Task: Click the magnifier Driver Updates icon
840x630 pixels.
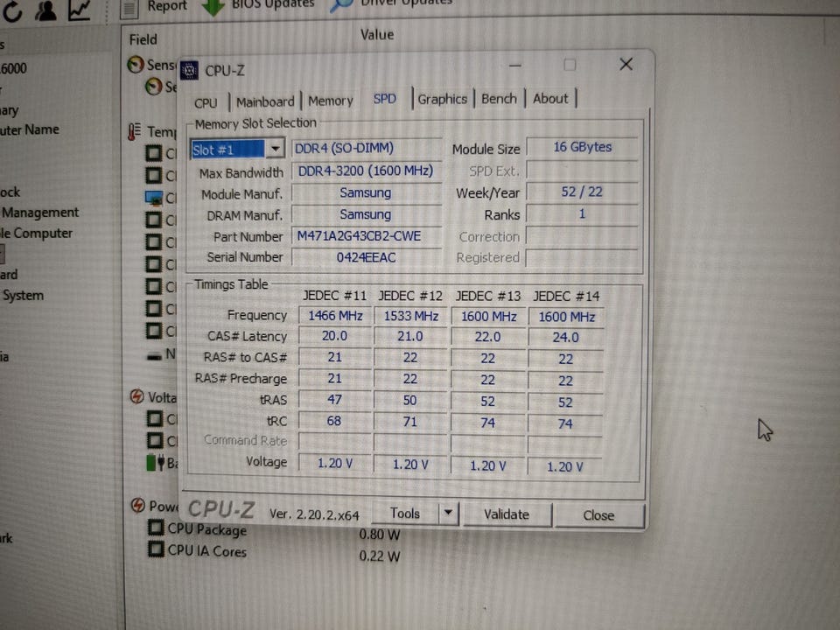Action: (340, 5)
